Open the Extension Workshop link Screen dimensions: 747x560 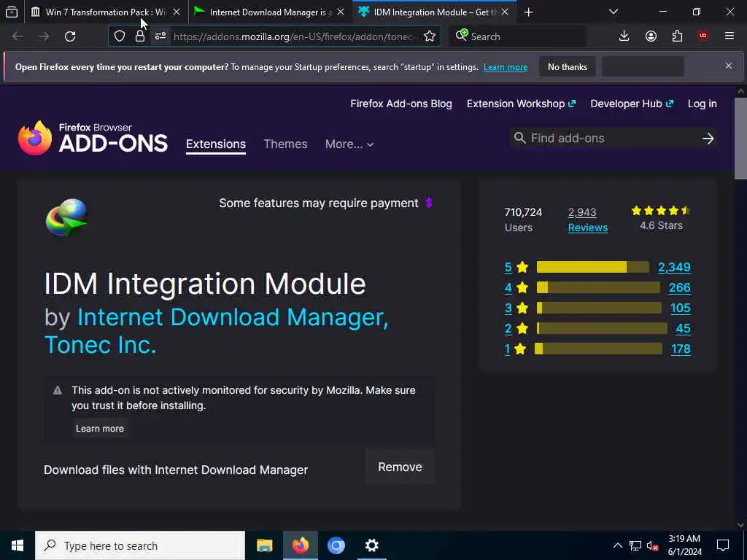(x=521, y=104)
